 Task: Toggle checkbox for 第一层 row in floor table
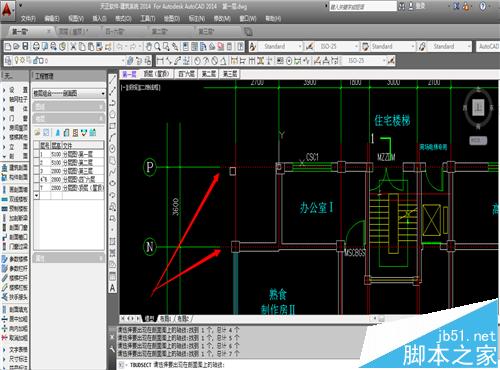(36, 154)
